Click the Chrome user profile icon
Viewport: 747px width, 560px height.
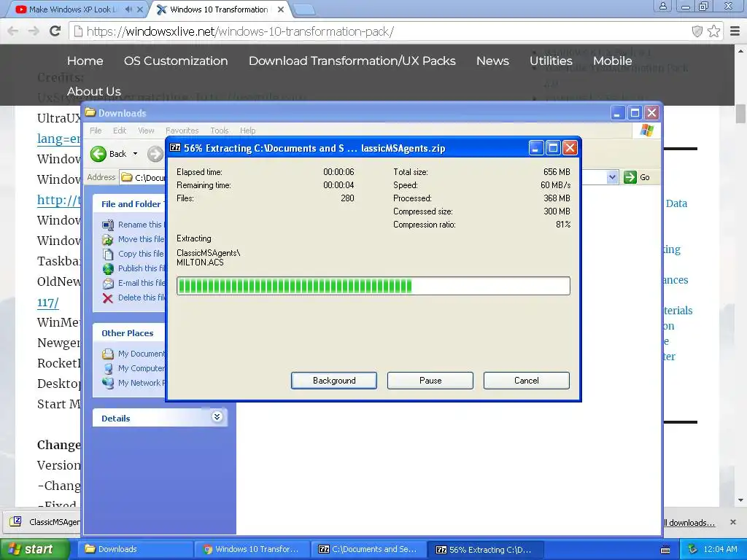click(662, 6)
